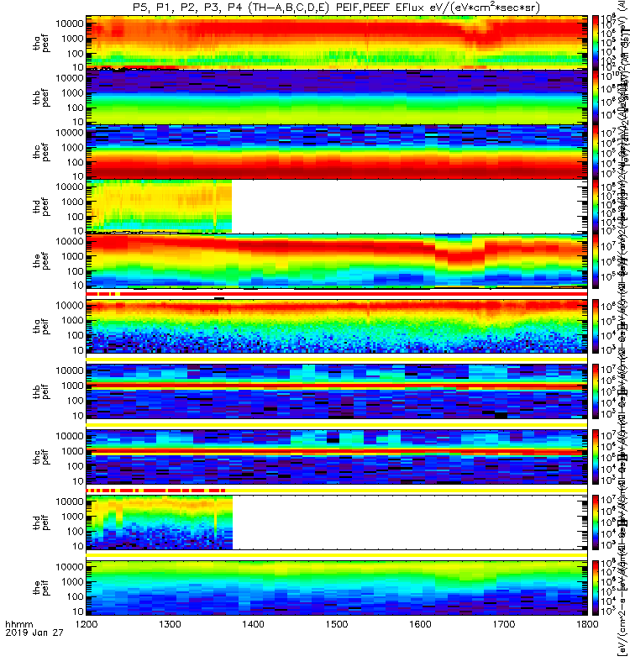Viewport: 630px width, 672px height.
Task: Click the color bar beside tha peef panel
Action: [596, 43]
